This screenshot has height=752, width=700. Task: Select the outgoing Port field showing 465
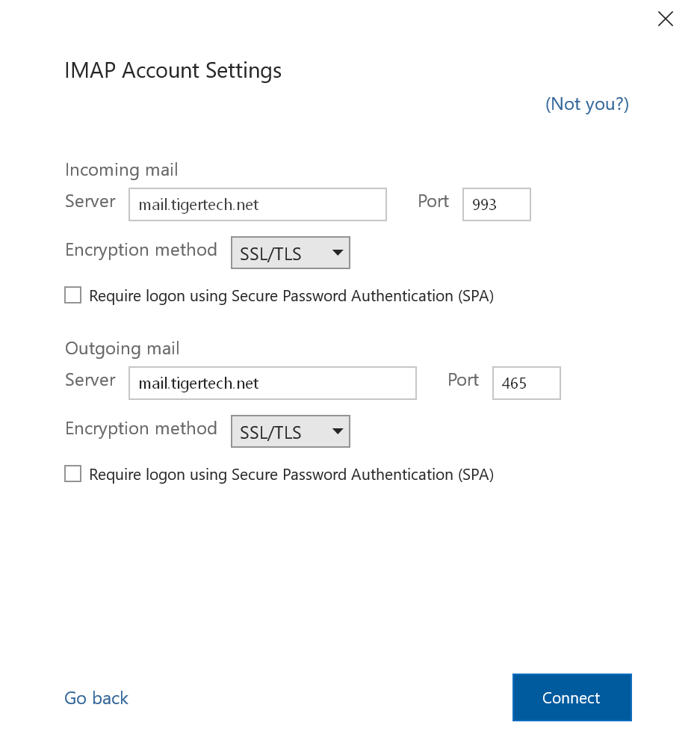(526, 383)
